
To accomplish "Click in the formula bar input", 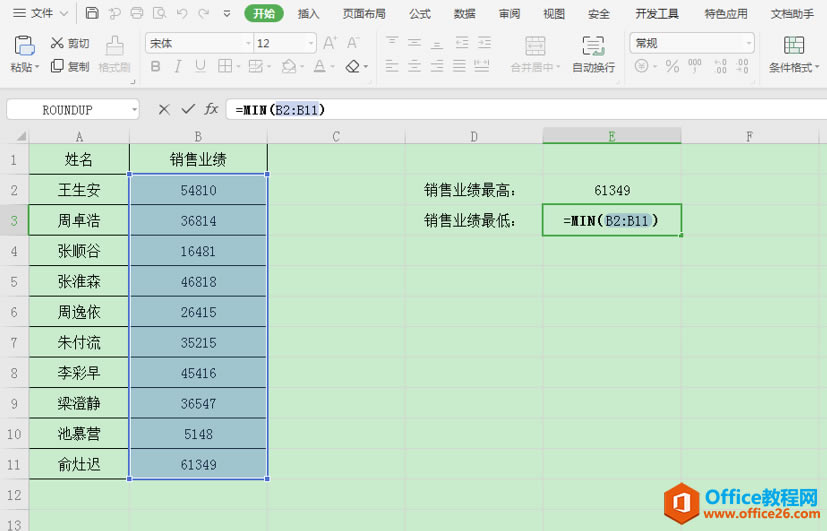I will (526, 110).
